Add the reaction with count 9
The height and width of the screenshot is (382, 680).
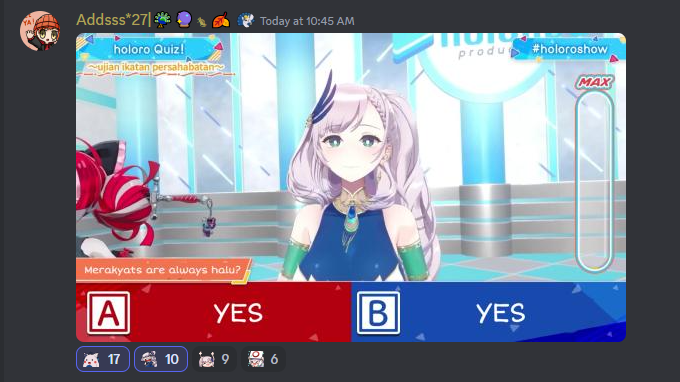(214, 359)
